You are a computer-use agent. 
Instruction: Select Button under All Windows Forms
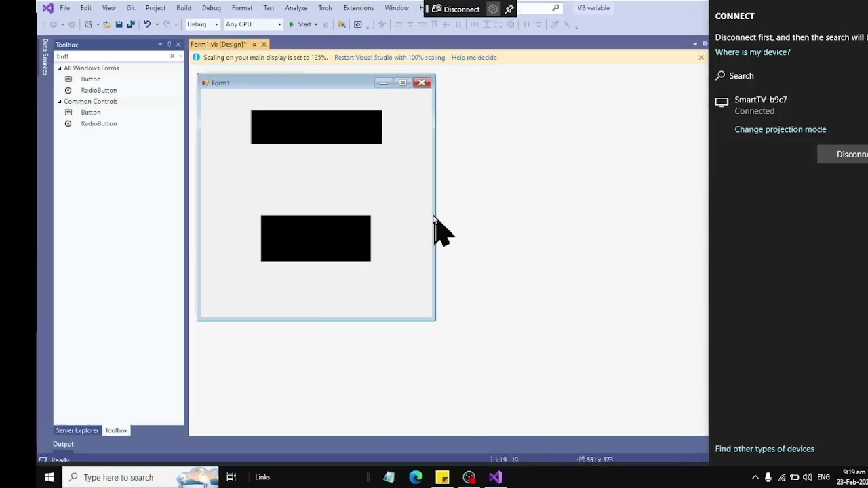click(x=91, y=79)
